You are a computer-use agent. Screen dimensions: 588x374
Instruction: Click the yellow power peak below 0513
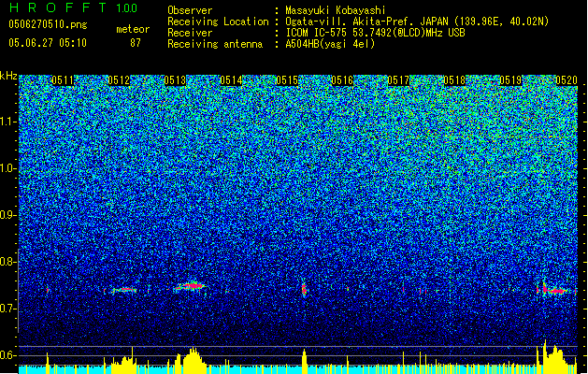click(x=193, y=360)
